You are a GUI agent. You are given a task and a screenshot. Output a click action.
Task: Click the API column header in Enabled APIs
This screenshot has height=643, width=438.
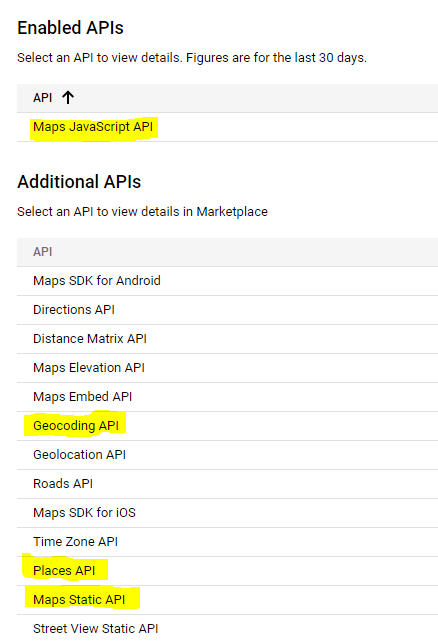[x=43, y=98]
